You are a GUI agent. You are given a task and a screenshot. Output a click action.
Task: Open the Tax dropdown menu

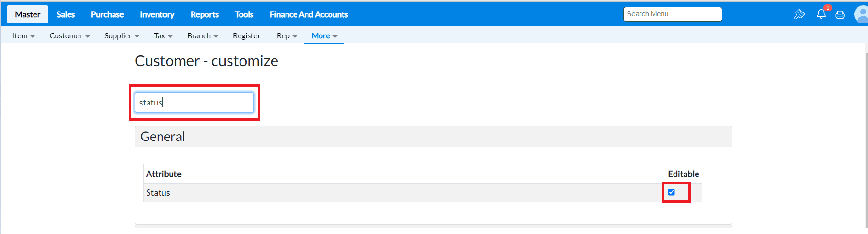(x=163, y=36)
